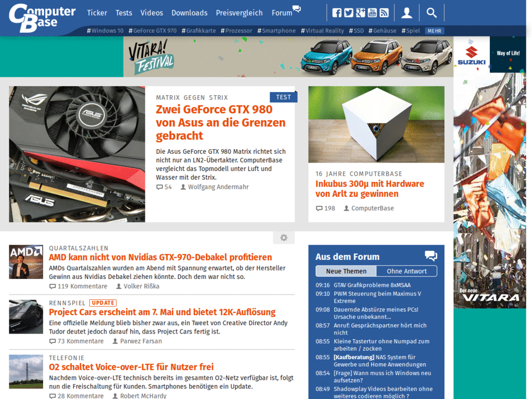The image size is (532, 399).
Task: Open the O2 Voice-over-LTE headline
Action: 131,367
